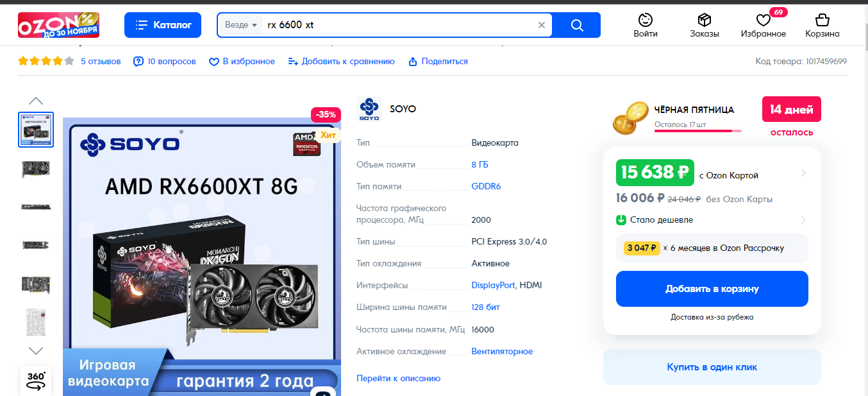This screenshot has width=868, height=396.
Task: Open Корзина cart icon
Action: [822, 25]
